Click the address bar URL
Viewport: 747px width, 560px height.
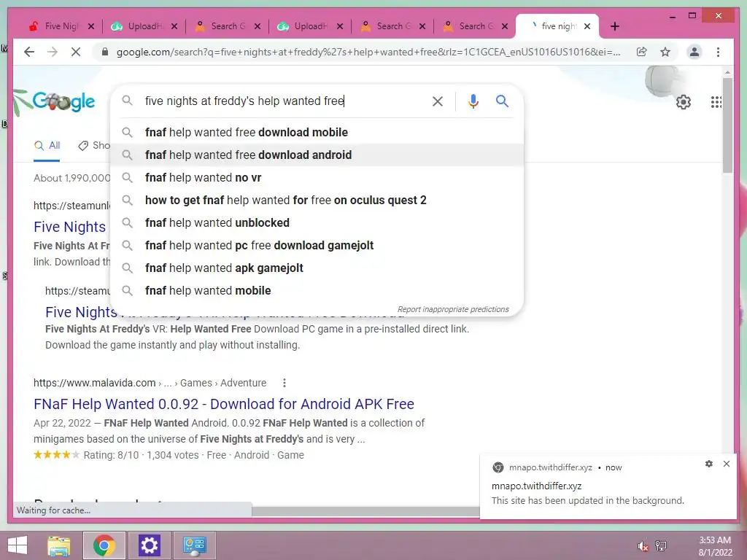point(368,52)
